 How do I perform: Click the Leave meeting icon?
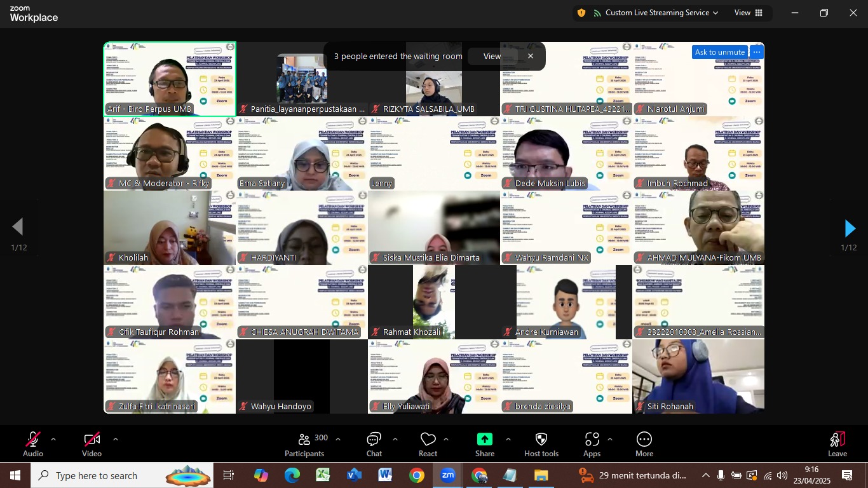tap(837, 440)
